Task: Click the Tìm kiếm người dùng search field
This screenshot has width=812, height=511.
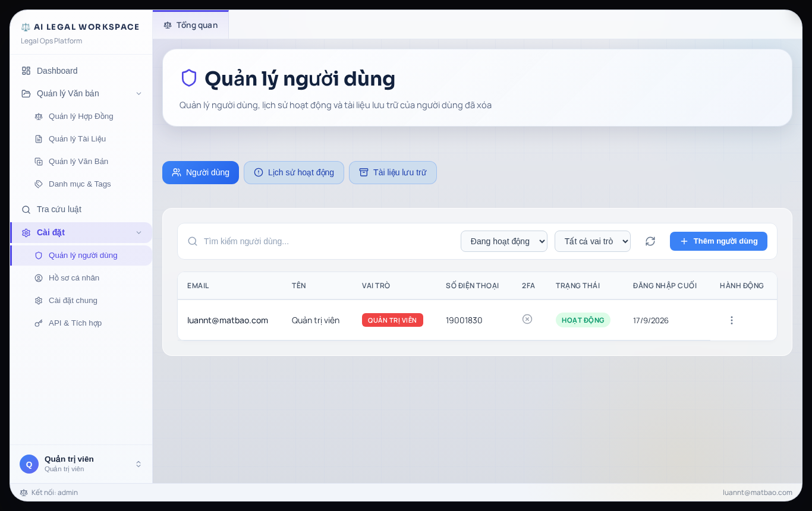Action: tap(327, 241)
